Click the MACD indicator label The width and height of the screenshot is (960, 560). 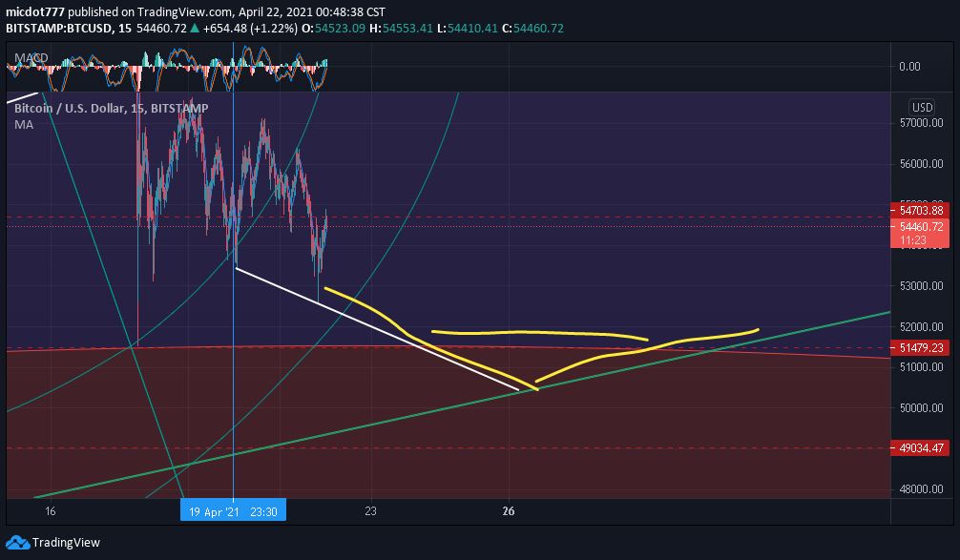pyautogui.click(x=31, y=58)
